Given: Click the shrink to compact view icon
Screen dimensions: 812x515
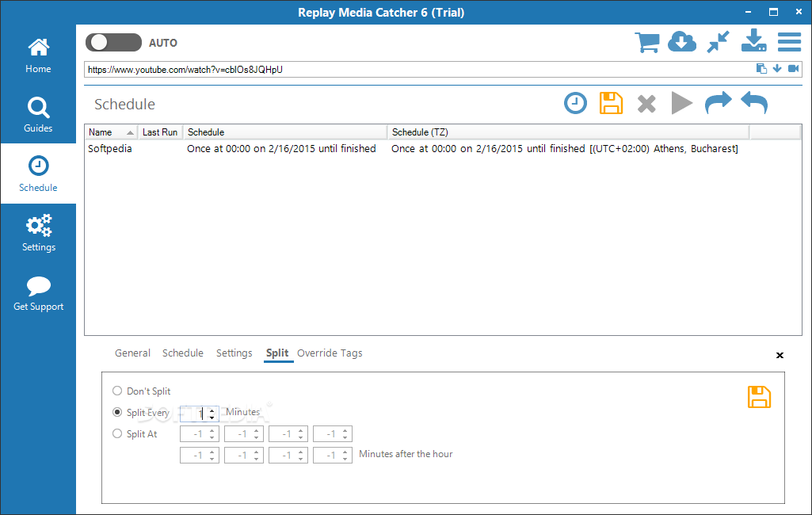Looking at the screenshot, I should tap(719, 42).
